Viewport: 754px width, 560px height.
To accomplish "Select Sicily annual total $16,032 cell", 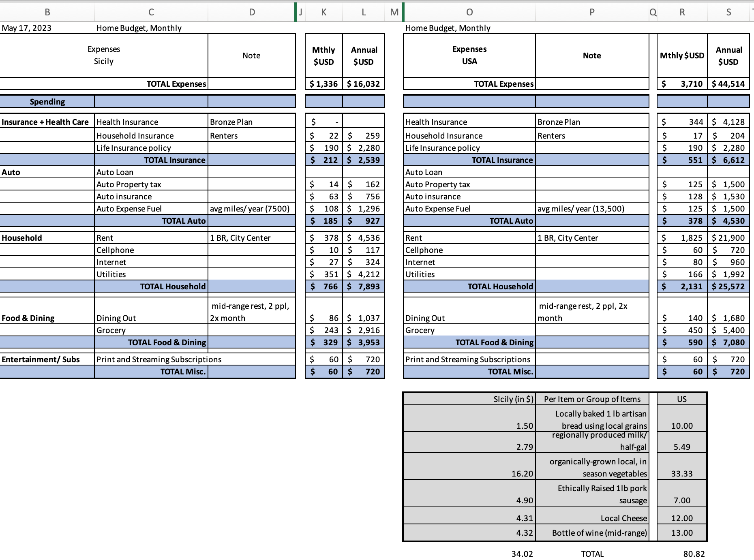I will [363, 84].
